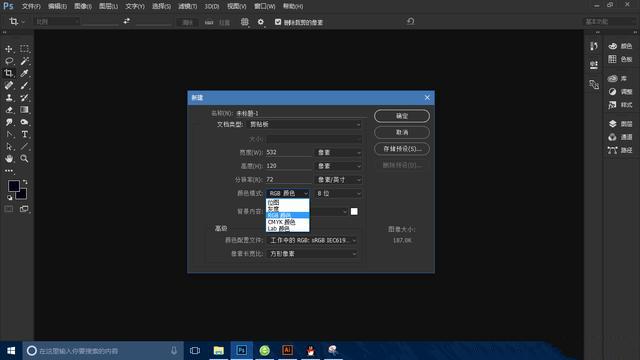Open the Color Profile dropdown
The height and width of the screenshot is (360, 640).
point(312,240)
